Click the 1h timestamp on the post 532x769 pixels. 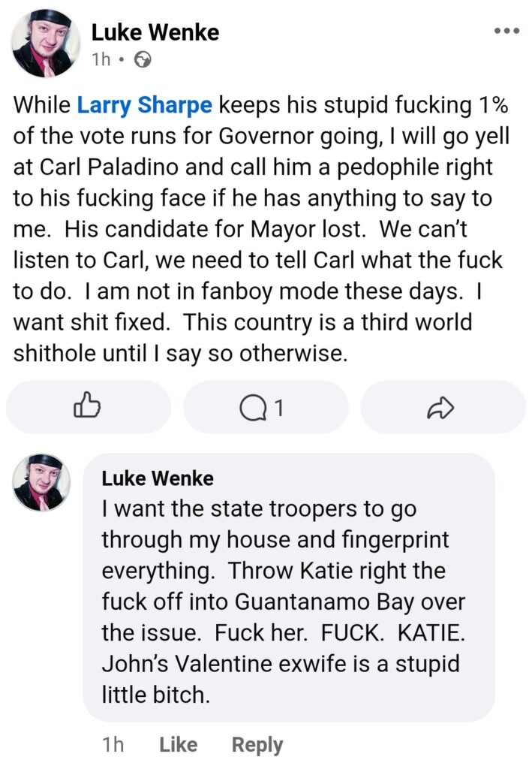click(101, 57)
